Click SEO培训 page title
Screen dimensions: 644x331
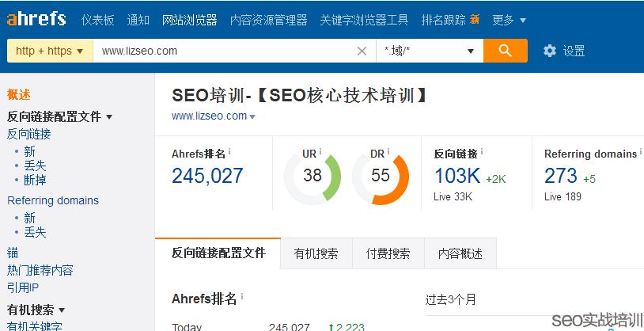[x=300, y=95]
